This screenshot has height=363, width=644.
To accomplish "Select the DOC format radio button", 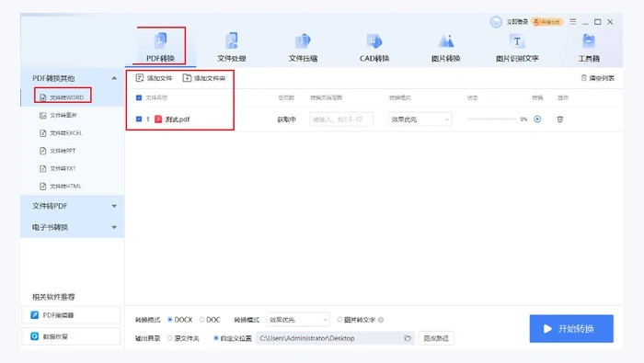I will click(x=201, y=320).
